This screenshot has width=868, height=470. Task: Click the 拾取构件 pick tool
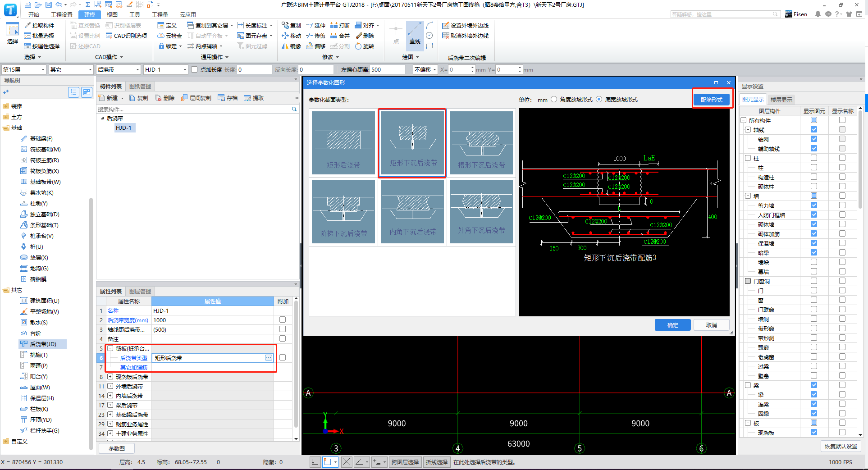[39, 26]
